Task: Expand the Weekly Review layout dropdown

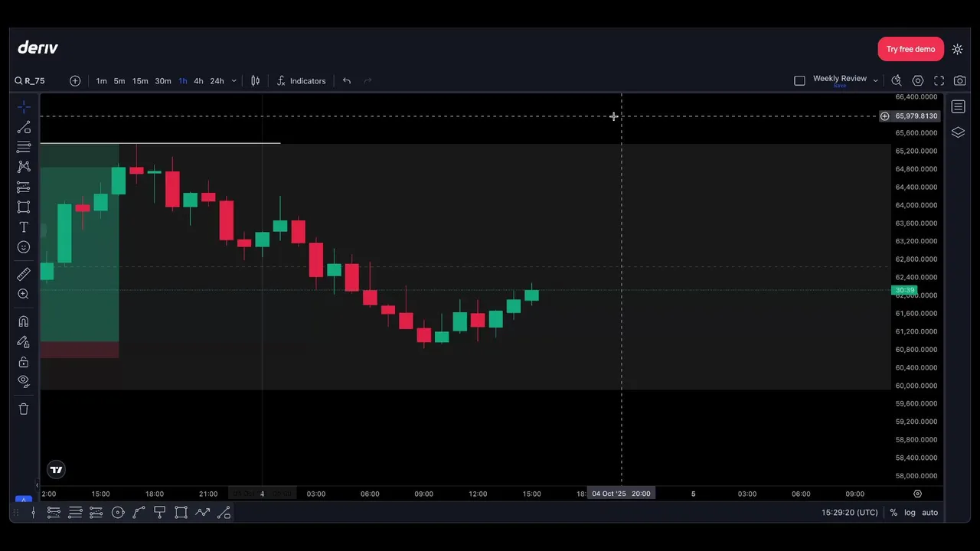Action: [x=875, y=81]
